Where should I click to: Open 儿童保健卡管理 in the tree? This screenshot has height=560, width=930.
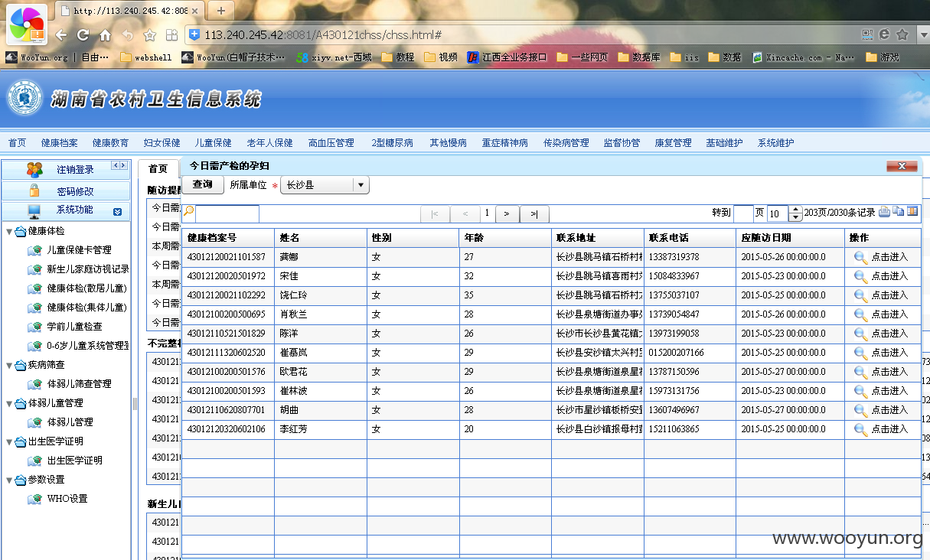coord(79,250)
